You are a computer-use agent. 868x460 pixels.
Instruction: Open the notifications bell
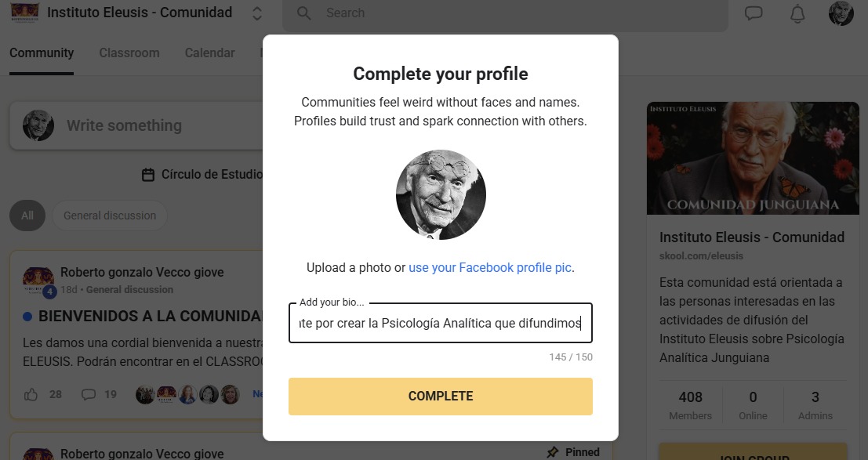click(x=797, y=13)
